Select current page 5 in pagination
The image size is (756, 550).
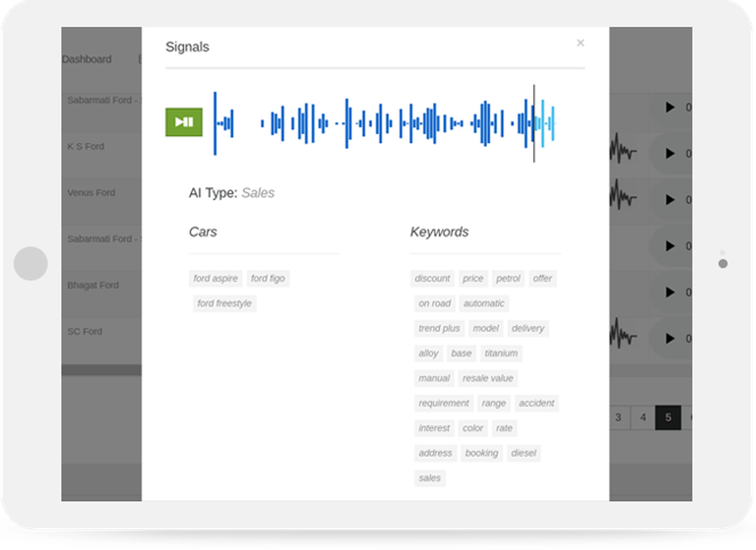coord(668,418)
